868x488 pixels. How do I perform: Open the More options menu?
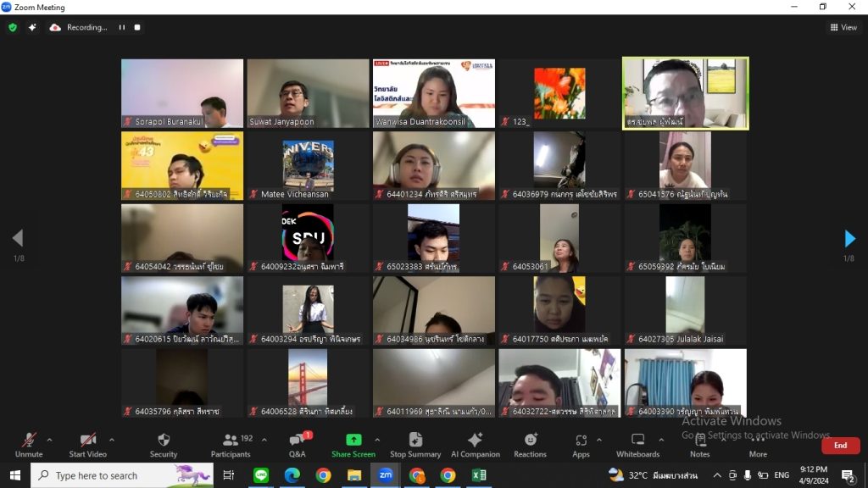click(x=758, y=446)
